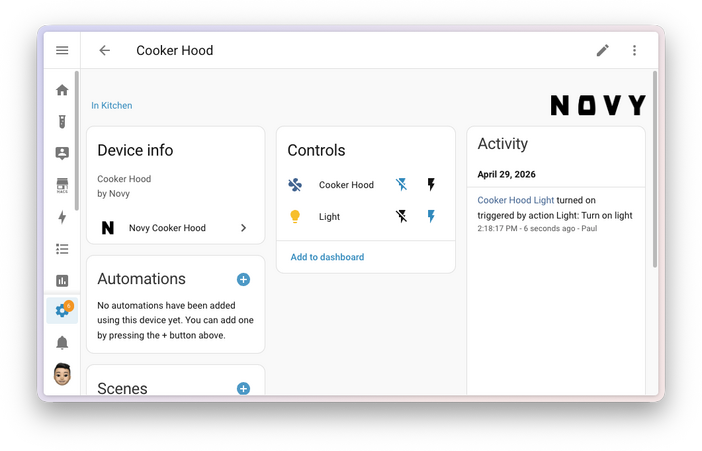Click 'triggered by action Light: Turn on light'
702x451 pixels.
pos(555,215)
